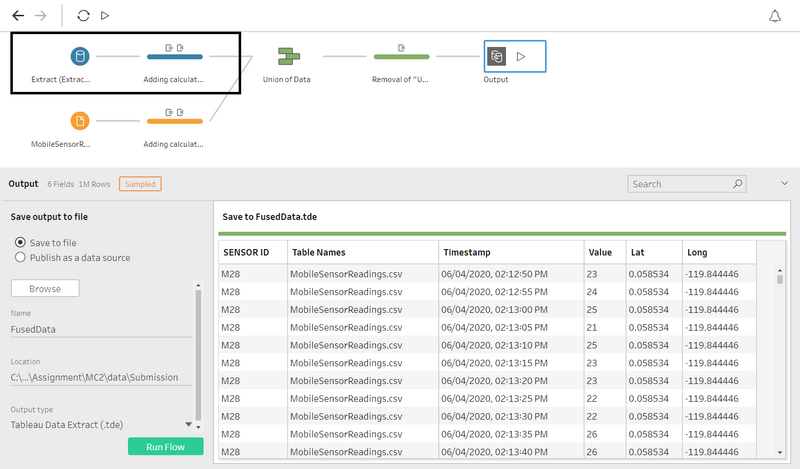The height and width of the screenshot is (469, 800).
Task: Click the timestamp cell 06/04/2020, 02:12:50 PM
Action: 511,274
